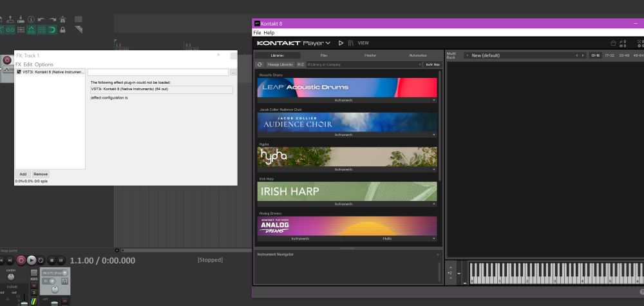Toggle the metronome icon in REAPER toolbar
The image size is (644, 306).
(x=62, y=19)
